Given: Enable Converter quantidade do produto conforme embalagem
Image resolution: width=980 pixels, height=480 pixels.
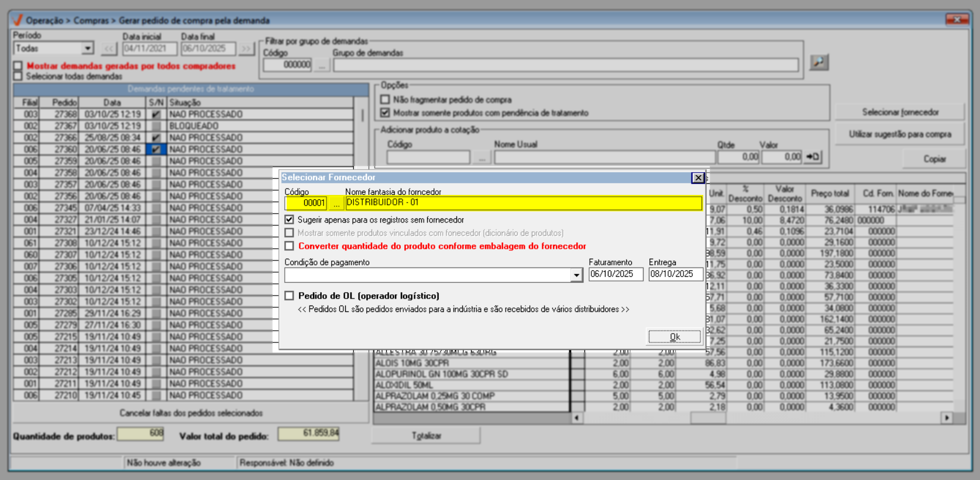Looking at the screenshot, I should (x=289, y=246).
